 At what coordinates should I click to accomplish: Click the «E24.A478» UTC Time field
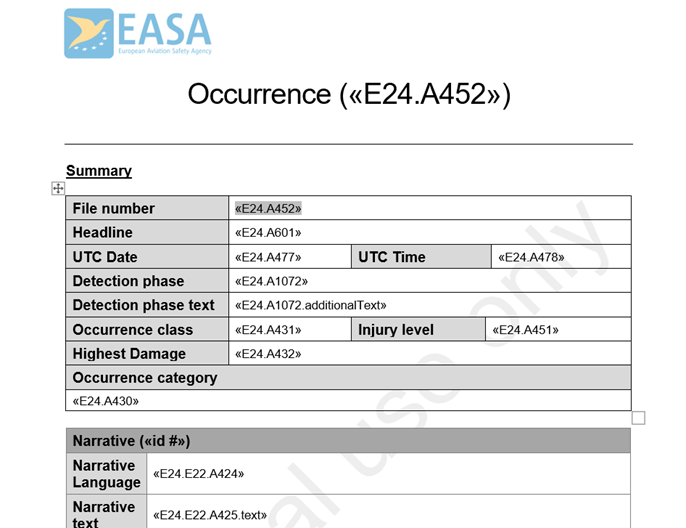tap(531, 257)
